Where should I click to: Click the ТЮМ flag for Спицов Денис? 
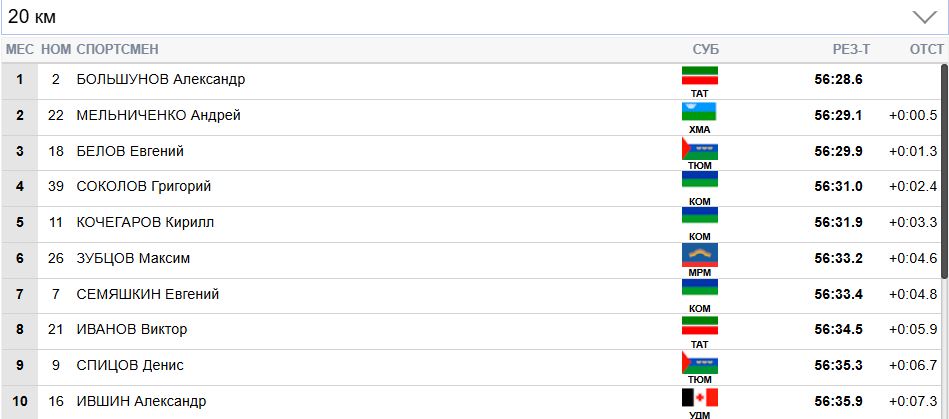700,362
